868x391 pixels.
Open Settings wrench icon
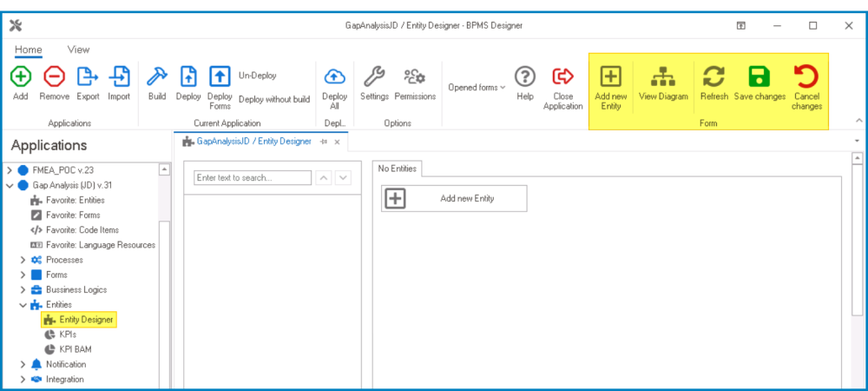(x=374, y=76)
